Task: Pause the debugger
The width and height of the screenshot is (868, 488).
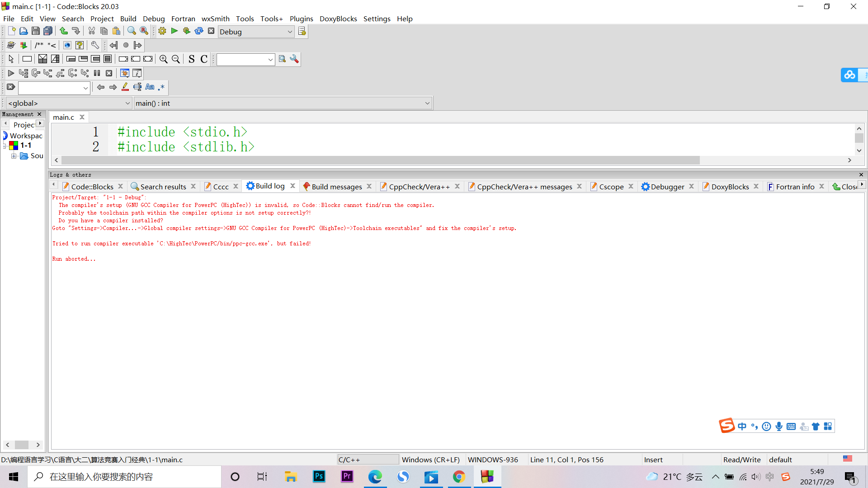Action: point(97,73)
